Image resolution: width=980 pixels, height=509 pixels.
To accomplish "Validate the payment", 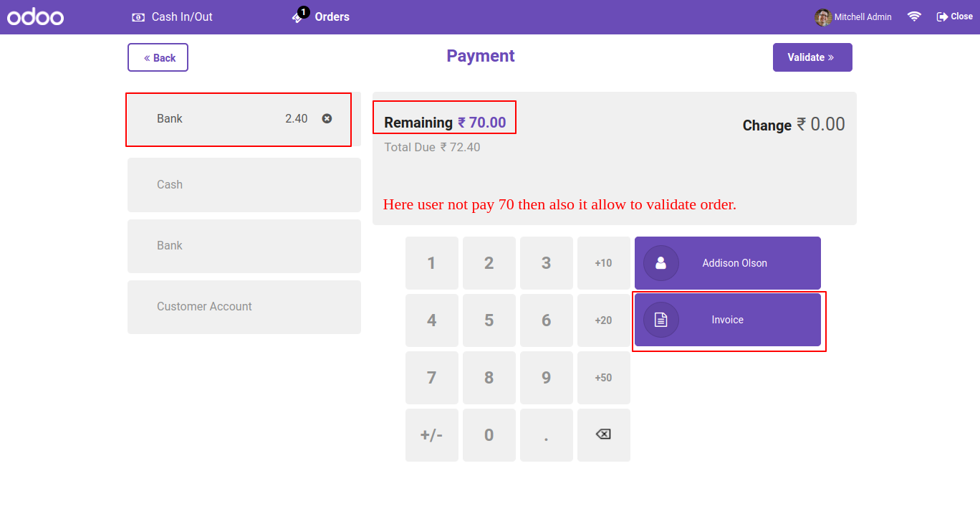I will 812,57.
